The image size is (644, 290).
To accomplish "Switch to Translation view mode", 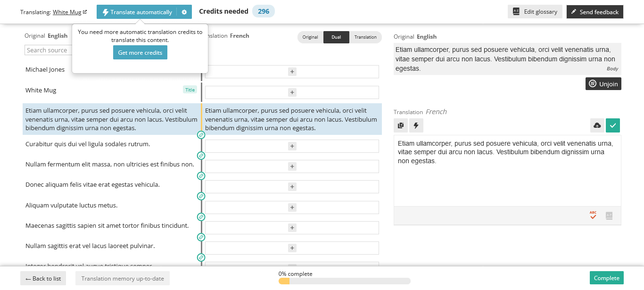I will point(365,37).
